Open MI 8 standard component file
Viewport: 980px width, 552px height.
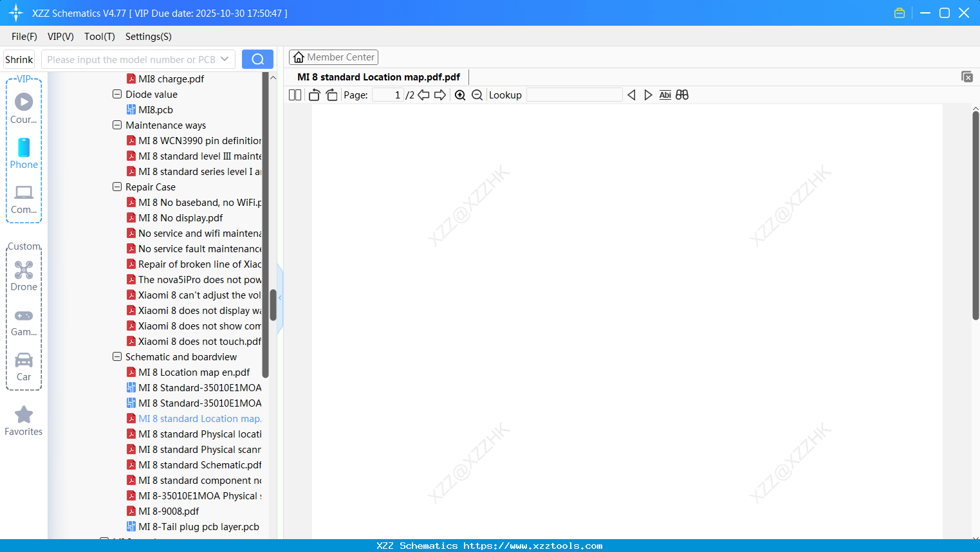[x=194, y=480]
